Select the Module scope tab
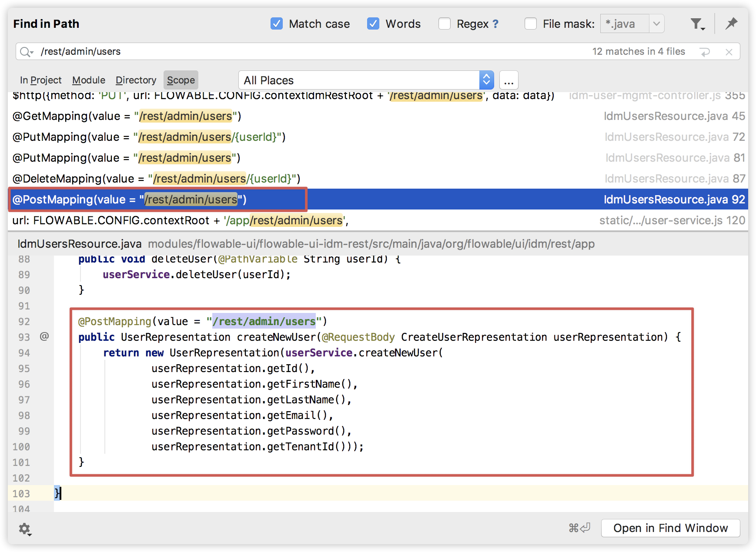Image resolution: width=756 pixels, height=552 pixels. pyautogui.click(x=89, y=80)
